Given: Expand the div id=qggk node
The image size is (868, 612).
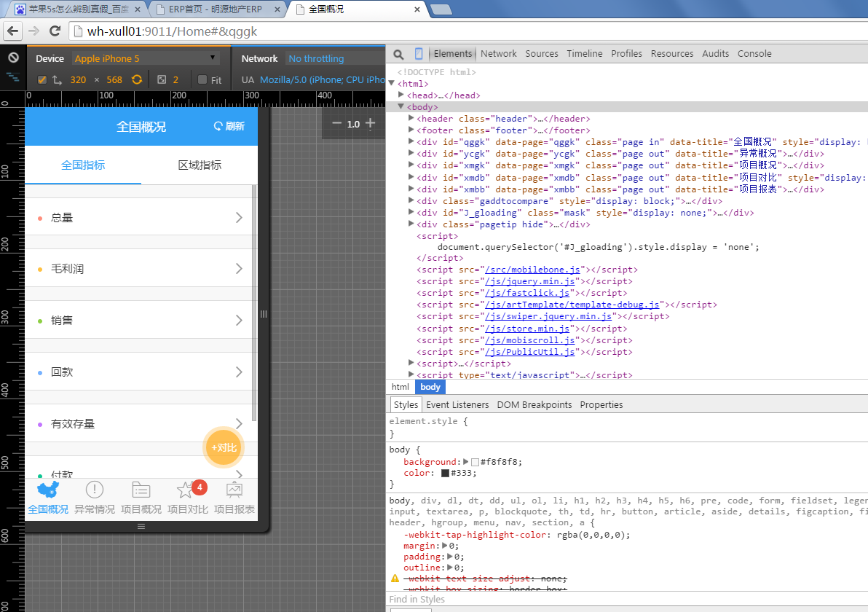Looking at the screenshot, I should pyautogui.click(x=411, y=141).
